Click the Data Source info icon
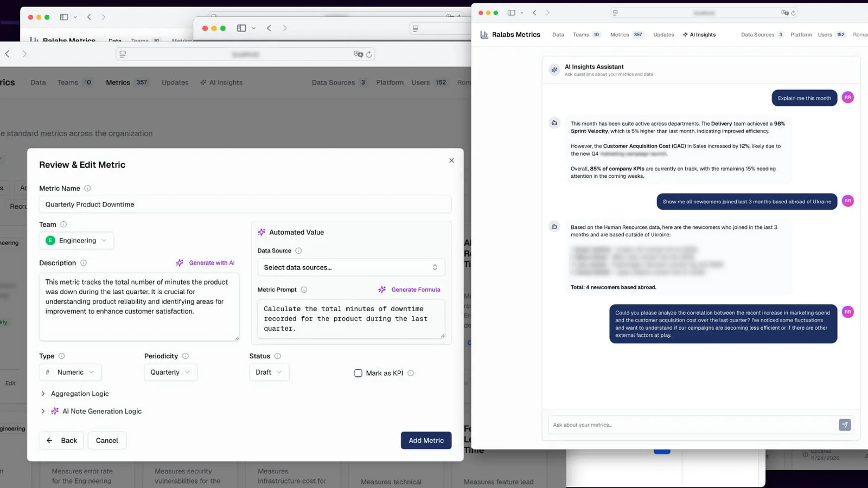Image resolution: width=868 pixels, height=488 pixels. [x=298, y=251]
